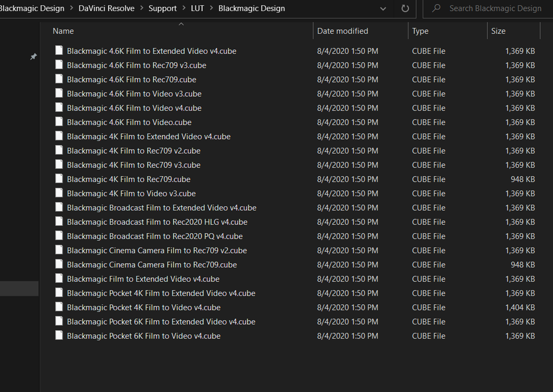Click 948 KB size of Cinema Camera Film to Rec709.cube

click(x=523, y=265)
